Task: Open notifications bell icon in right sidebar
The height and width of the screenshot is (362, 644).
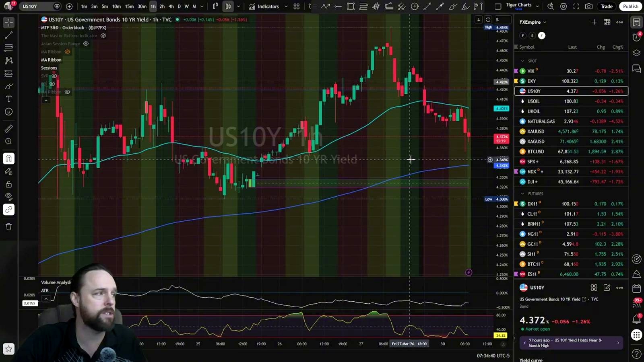Action: 636,319
